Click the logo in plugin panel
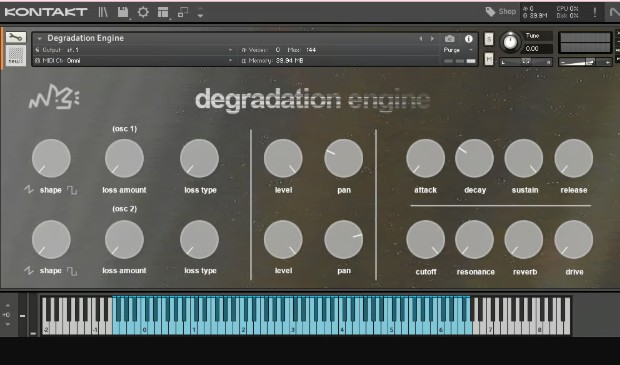The image size is (620, 365). click(54, 96)
